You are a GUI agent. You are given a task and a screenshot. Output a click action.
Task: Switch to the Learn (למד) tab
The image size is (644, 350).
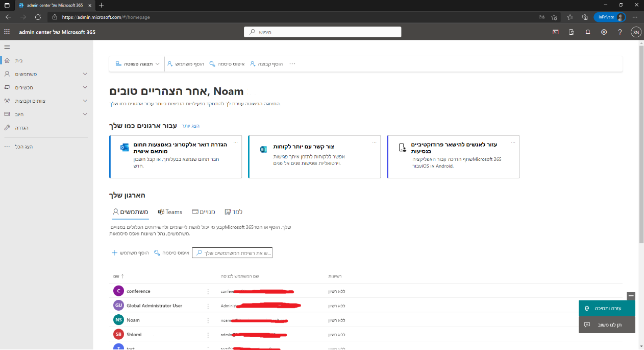coord(234,212)
